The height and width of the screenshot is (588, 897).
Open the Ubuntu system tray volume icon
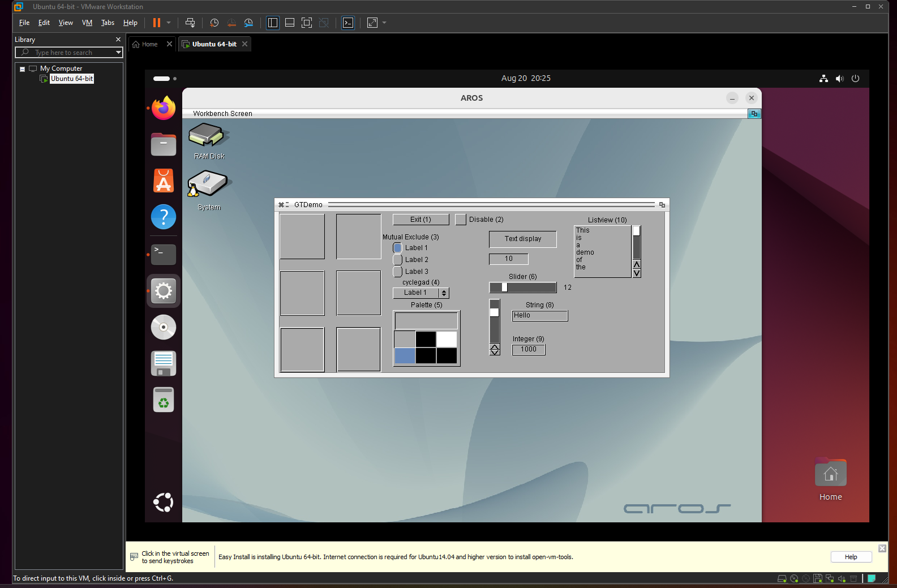840,79
